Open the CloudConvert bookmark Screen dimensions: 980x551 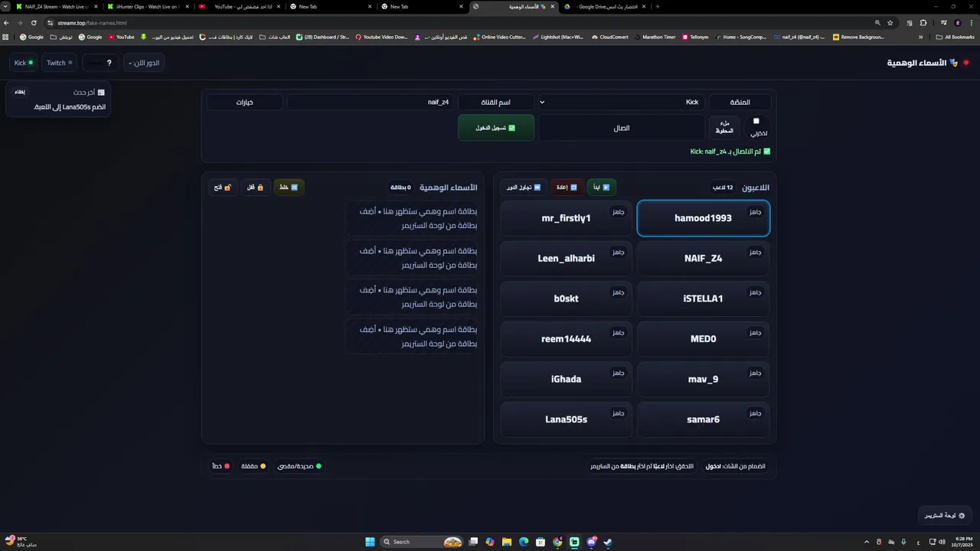point(610,37)
